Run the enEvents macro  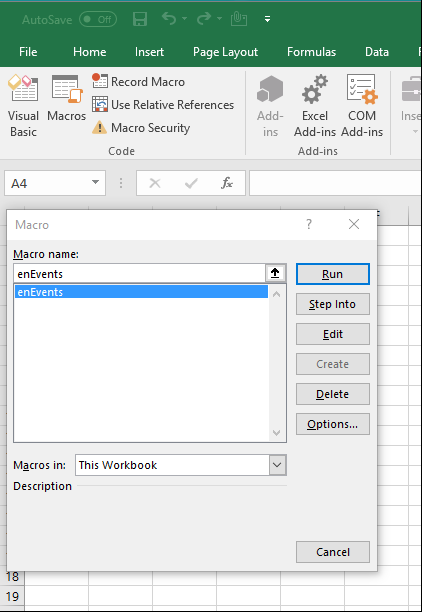tap(333, 274)
